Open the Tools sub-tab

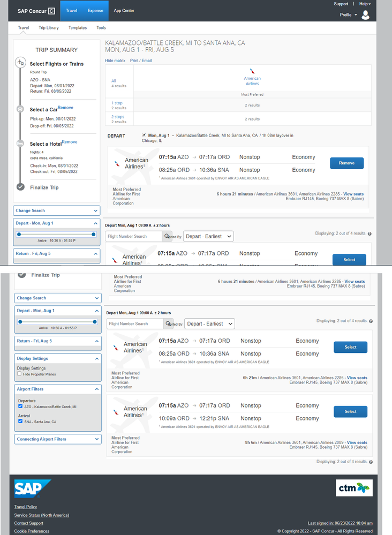point(101,28)
